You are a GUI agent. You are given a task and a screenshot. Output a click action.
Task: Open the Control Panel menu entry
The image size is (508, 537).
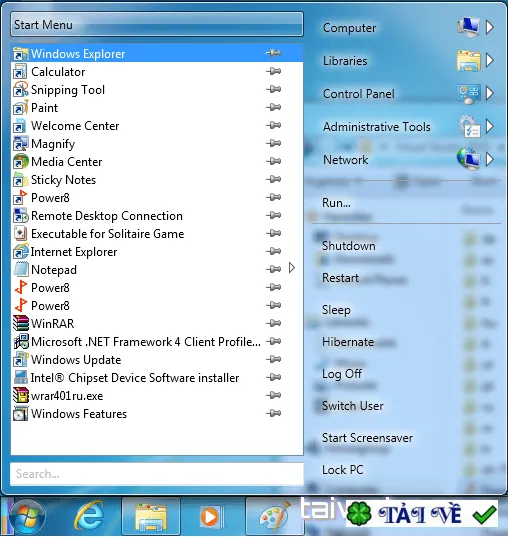coord(359,94)
